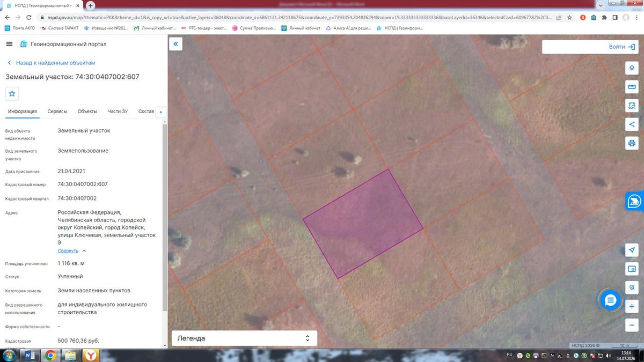Open Система ГАРАНТ bookmark
Screen dimensions: 644x362
(x=58, y=28)
